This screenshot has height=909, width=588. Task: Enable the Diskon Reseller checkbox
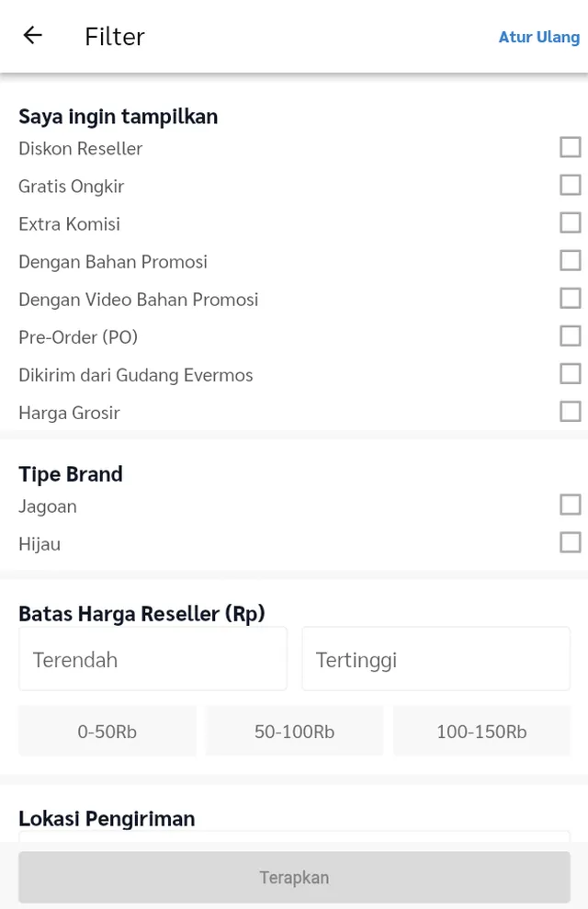[x=570, y=147]
